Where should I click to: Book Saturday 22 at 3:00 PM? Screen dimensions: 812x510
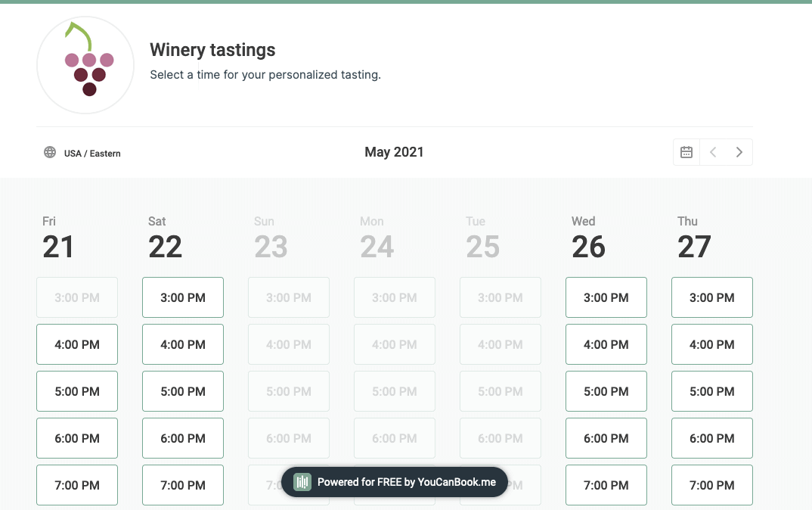coord(183,297)
